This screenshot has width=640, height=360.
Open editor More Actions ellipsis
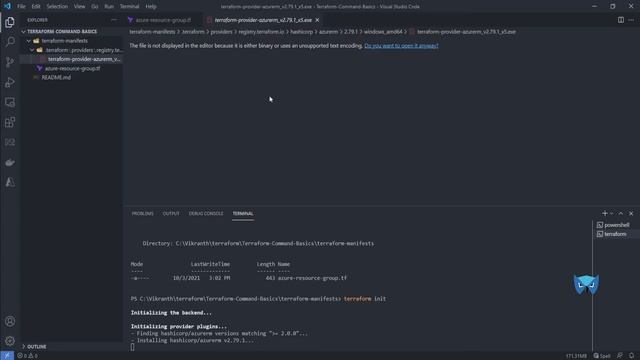pyautogui.click(x=631, y=20)
